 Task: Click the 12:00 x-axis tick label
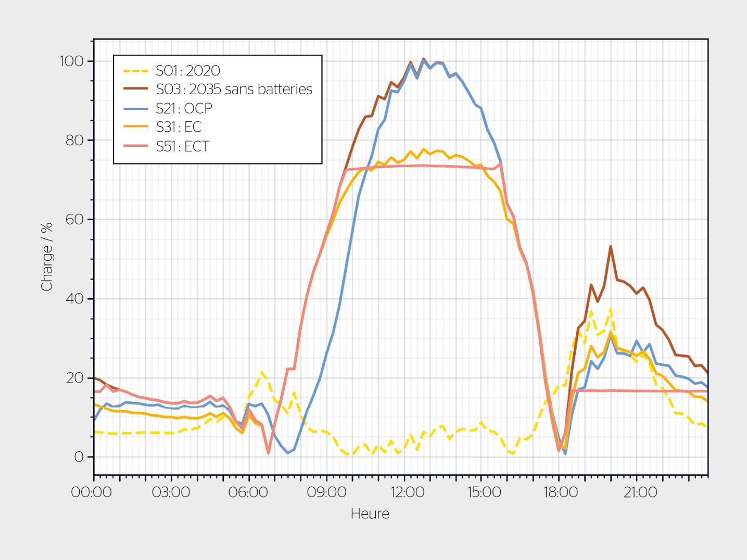[407, 492]
